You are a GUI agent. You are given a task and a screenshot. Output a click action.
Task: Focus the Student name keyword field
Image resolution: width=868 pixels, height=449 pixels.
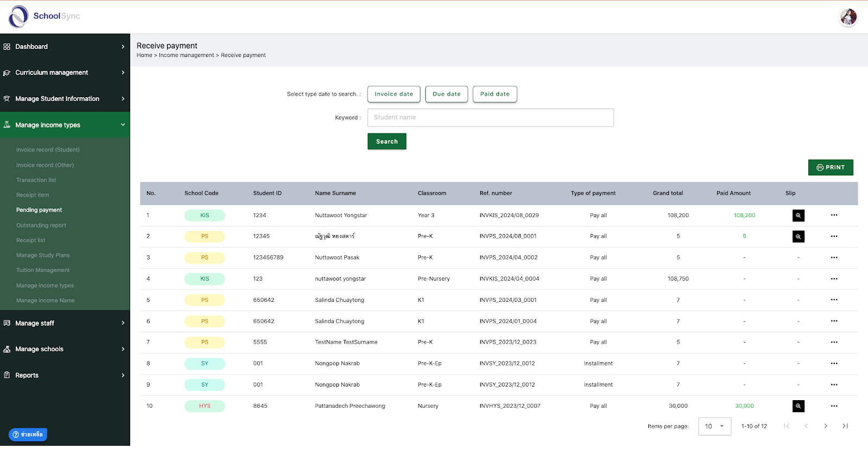pyautogui.click(x=490, y=118)
